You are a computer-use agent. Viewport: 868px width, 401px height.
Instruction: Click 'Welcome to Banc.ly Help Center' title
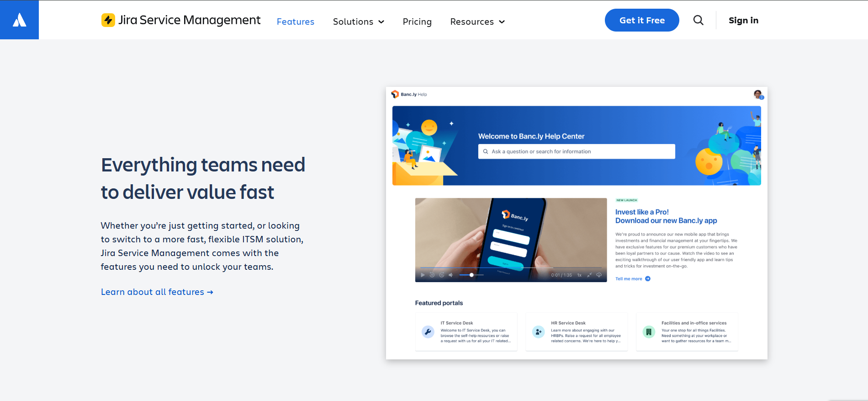pos(531,136)
